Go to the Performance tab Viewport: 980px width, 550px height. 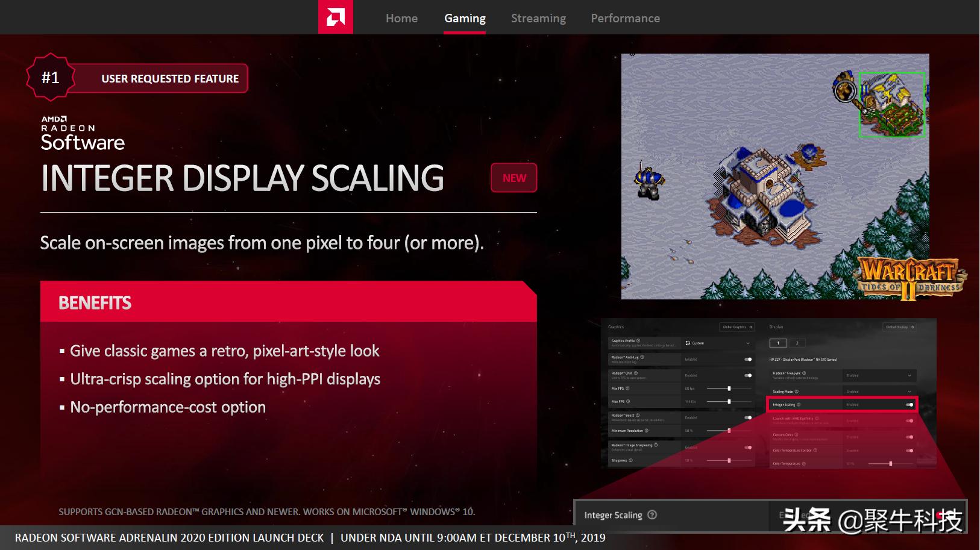625,18
